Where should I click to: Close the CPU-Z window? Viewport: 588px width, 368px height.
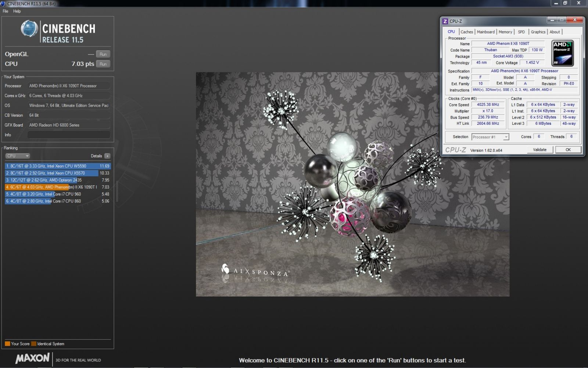(575, 20)
